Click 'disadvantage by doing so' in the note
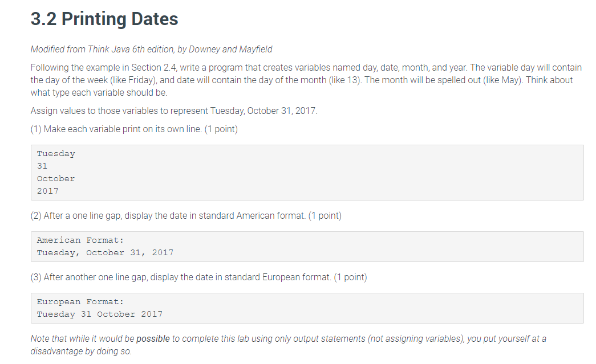This screenshot has width=596, height=364. pyautogui.click(x=81, y=351)
